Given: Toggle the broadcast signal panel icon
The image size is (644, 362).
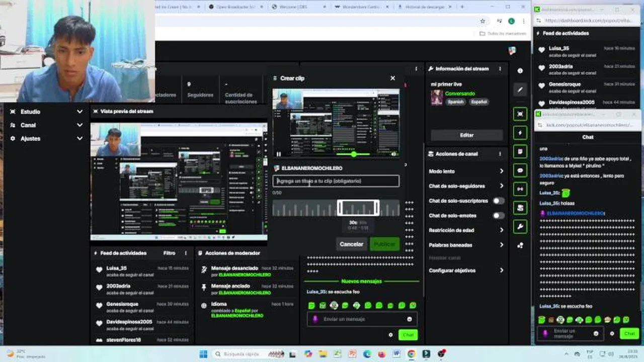Looking at the screenshot, I should pyautogui.click(x=520, y=189).
